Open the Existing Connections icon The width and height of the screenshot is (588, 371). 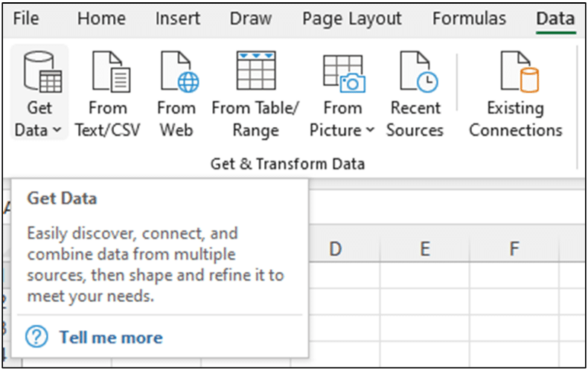[520, 72]
